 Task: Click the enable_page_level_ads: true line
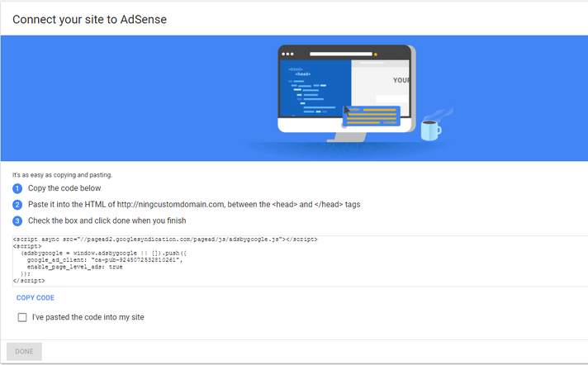(74, 267)
